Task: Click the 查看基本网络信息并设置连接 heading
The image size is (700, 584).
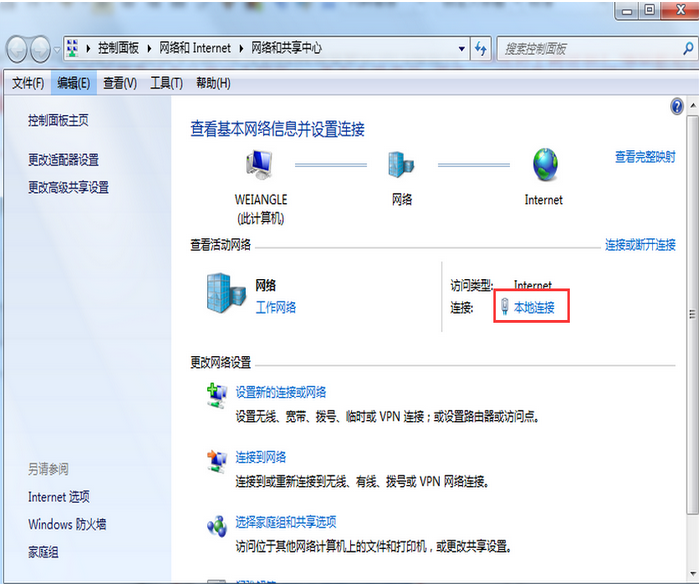Action: (277, 129)
